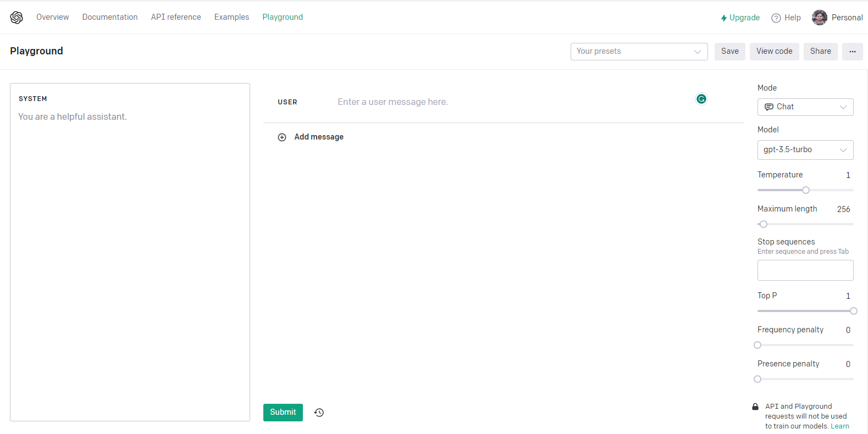Open the Mode Chat dropdown

pos(805,107)
